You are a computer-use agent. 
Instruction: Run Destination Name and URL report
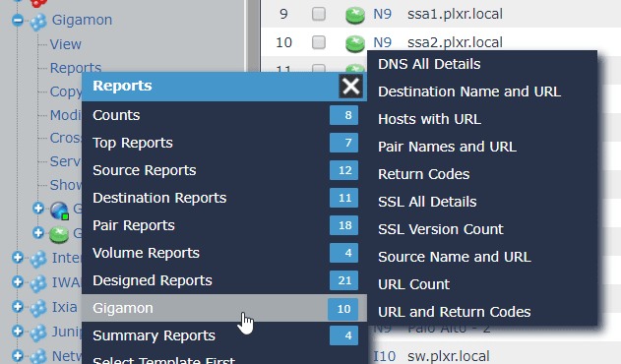(469, 91)
